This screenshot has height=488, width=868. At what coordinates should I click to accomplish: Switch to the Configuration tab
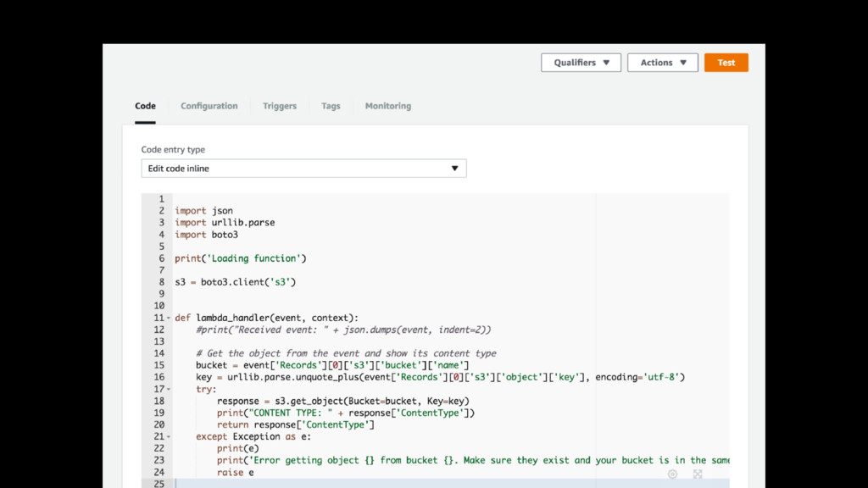pos(209,106)
